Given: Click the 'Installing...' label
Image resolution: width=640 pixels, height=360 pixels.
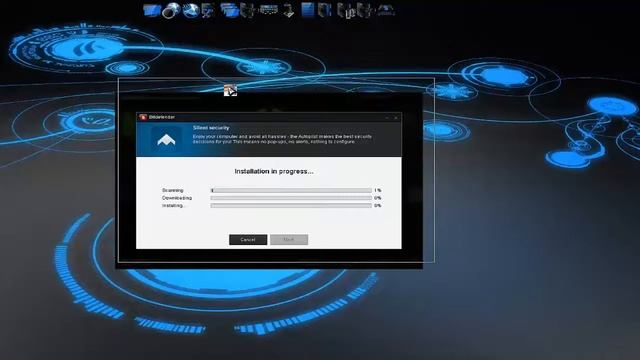Looking at the screenshot, I should (x=173, y=206).
